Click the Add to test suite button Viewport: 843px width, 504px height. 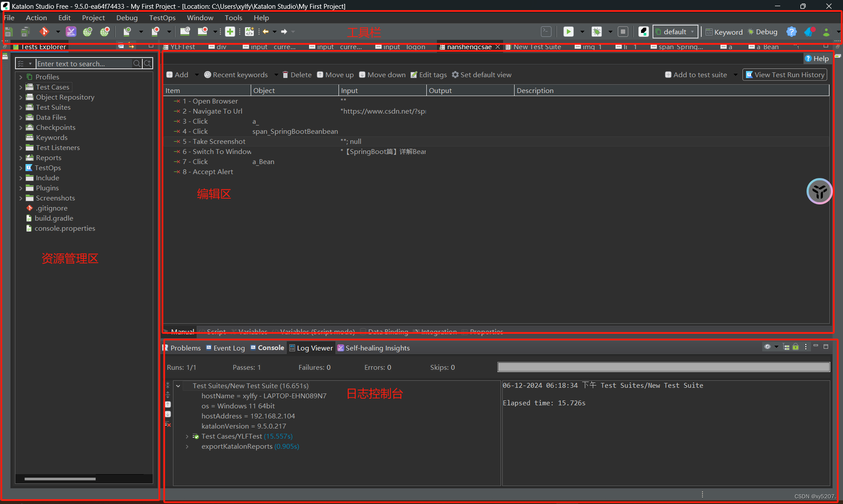tap(696, 75)
